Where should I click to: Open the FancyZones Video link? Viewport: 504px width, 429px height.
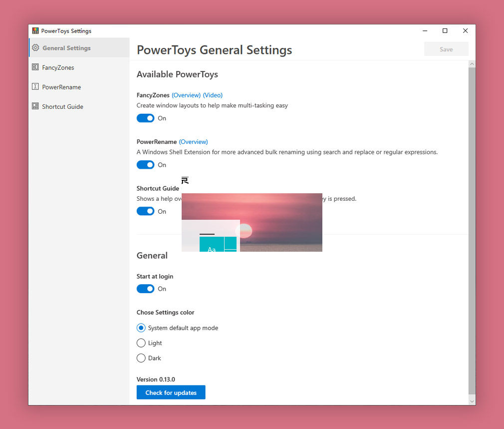pyautogui.click(x=213, y=95)
